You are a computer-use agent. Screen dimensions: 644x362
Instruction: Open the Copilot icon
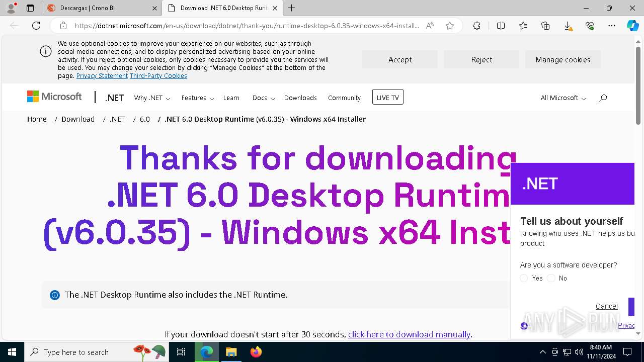coord(632,26)
